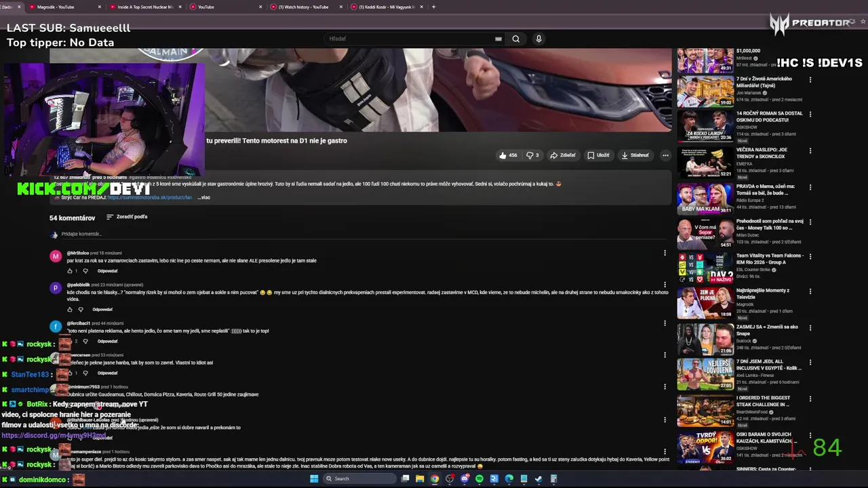Open Zoradiť podľa sort dropdown

point(127,217)
